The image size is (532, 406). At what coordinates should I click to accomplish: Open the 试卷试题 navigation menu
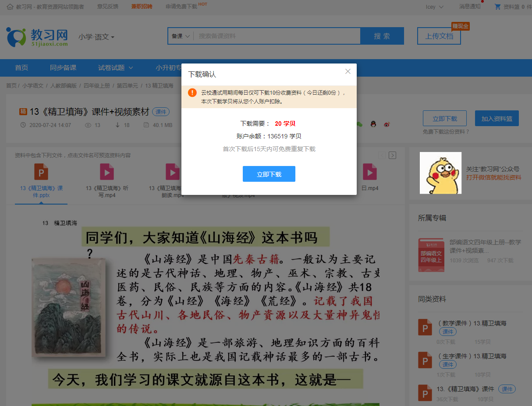point(115,68)
